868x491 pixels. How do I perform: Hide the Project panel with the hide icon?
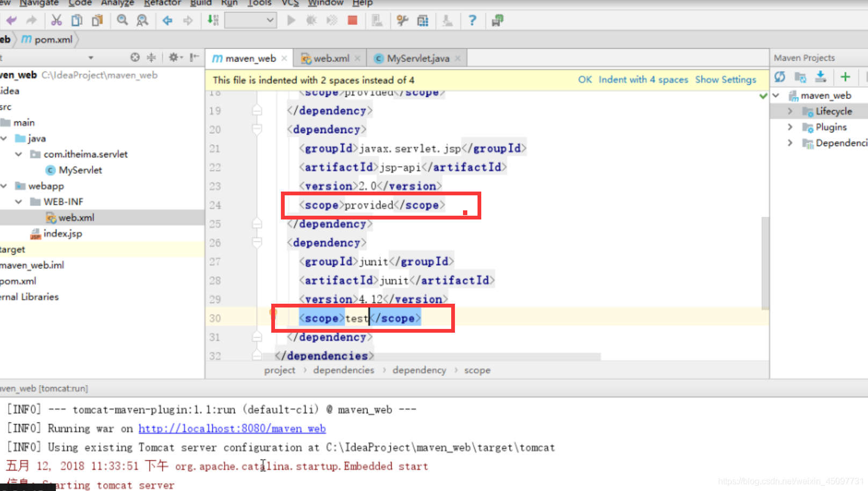pyautogui.click(x=194, y=57)
